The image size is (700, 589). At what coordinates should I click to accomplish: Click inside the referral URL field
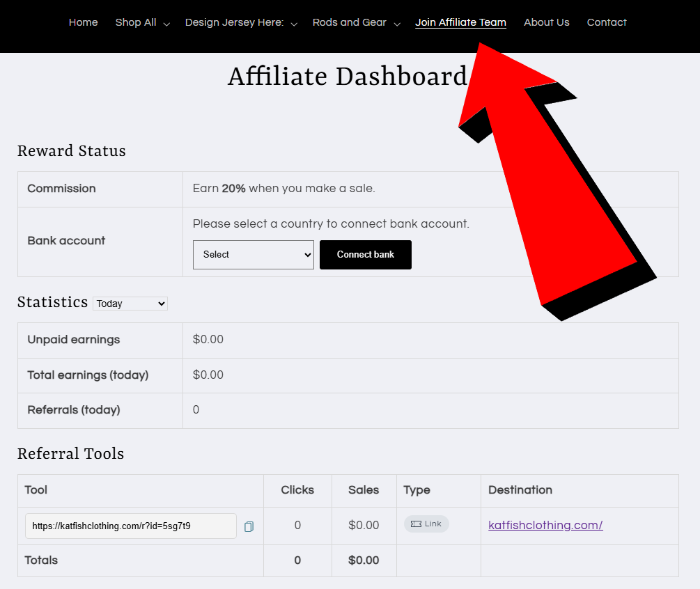pos(131,526)
